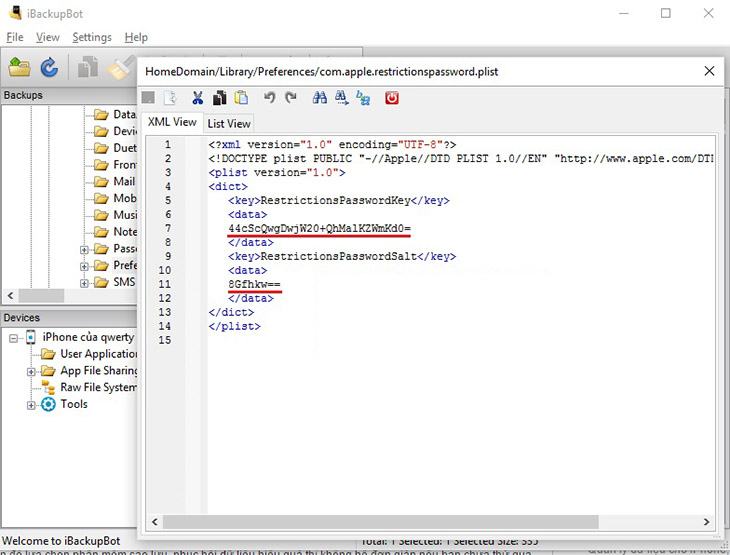Click the RestrictionsPasswordSalt key line
Viewport: 730px width, 555px height.
342,257
